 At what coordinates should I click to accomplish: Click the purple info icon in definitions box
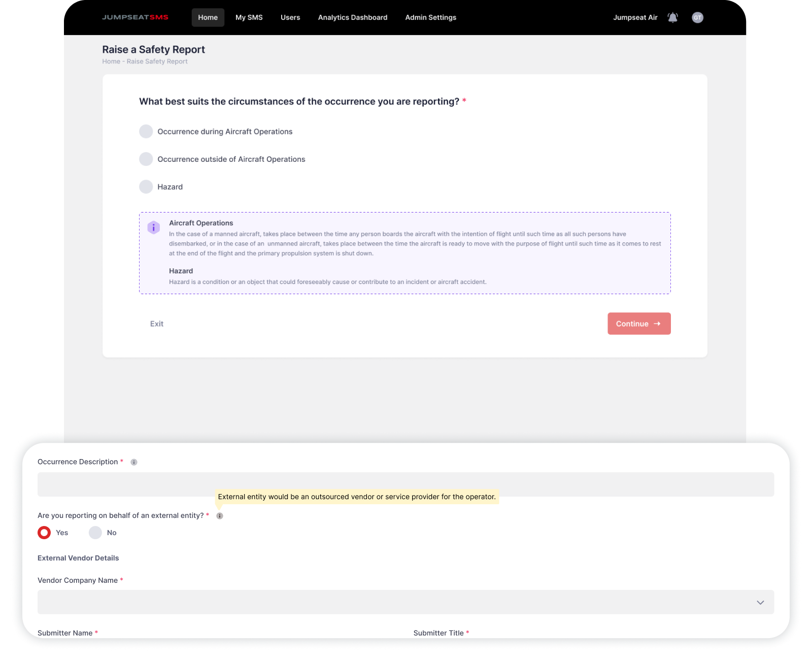153,228
